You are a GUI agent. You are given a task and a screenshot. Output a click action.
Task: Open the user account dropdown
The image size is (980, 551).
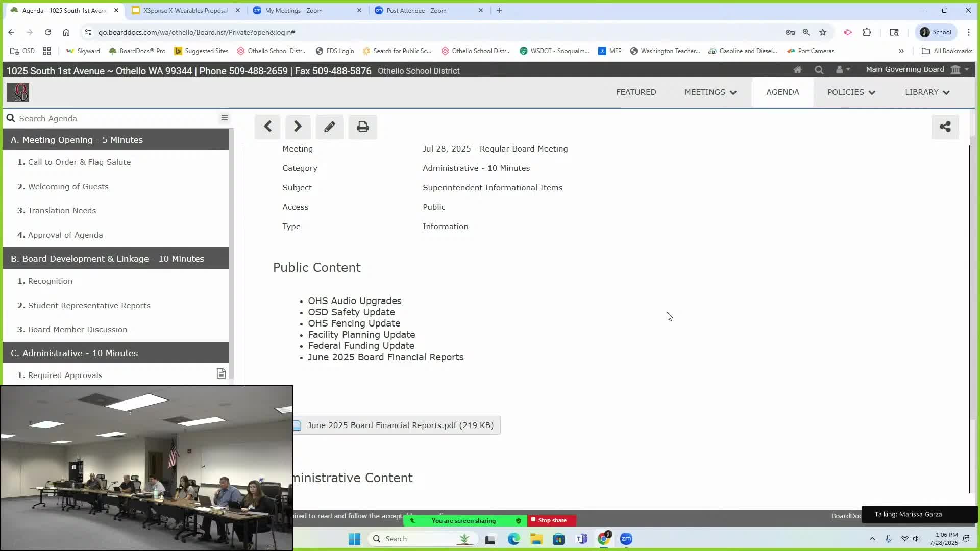[842, 70]
